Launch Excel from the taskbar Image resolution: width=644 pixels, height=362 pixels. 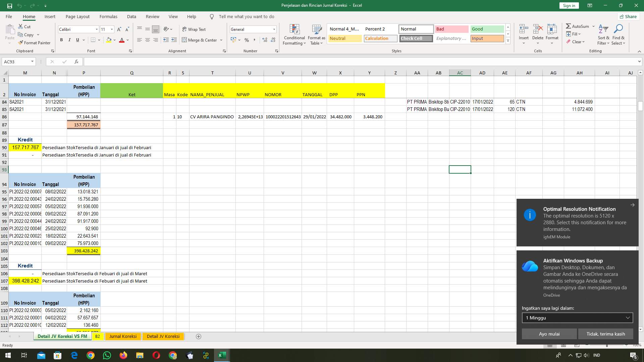tap(222, 355)
